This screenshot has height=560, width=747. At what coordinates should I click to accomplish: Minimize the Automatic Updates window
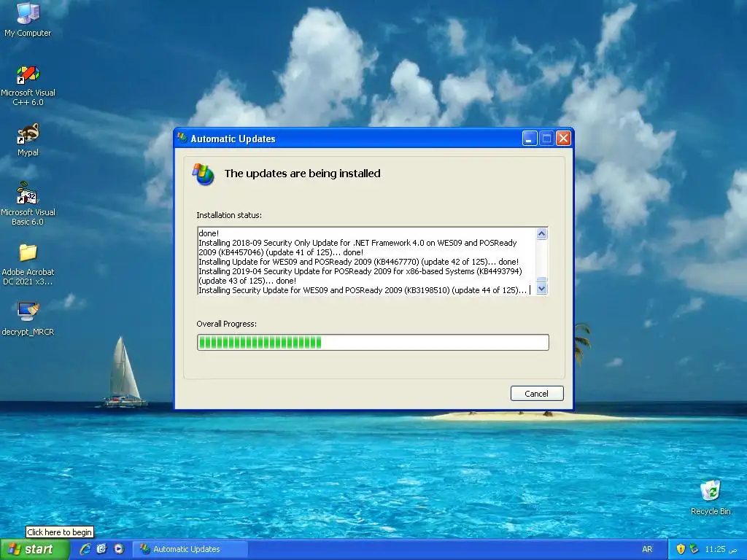(x=530, y=139)
